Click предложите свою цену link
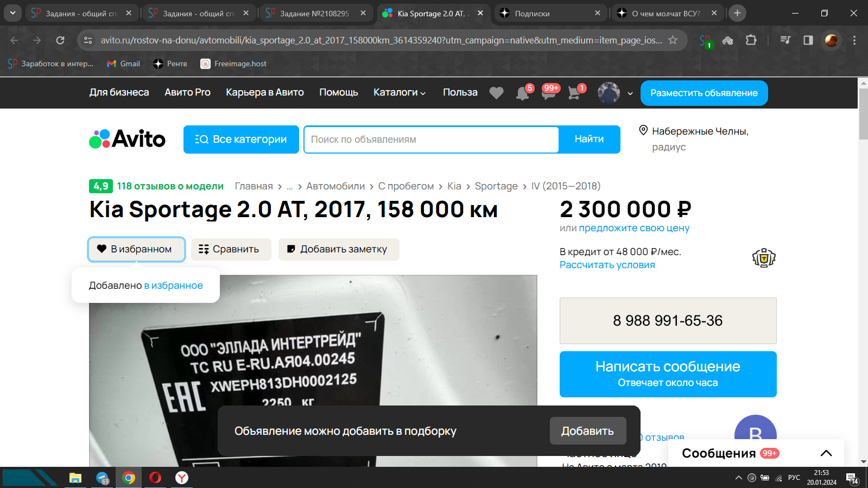 (634, 228)
